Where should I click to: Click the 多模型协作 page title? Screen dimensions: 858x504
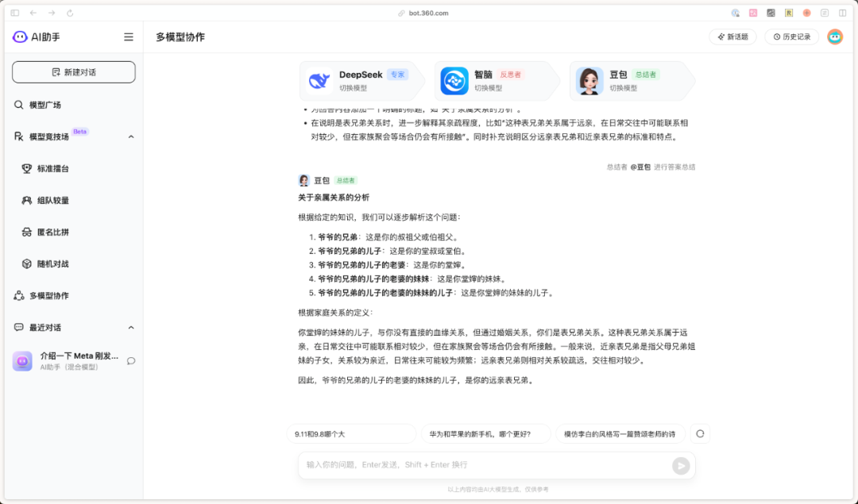click(x=180, y=37)
